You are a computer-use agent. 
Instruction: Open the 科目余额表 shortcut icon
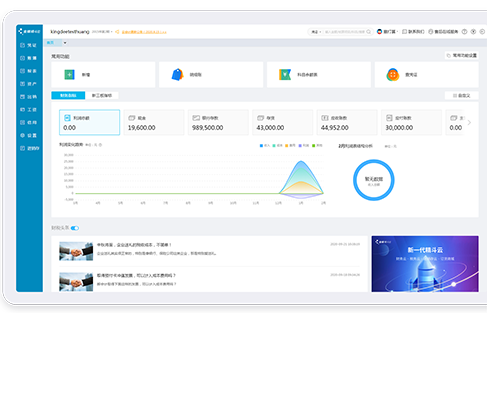click(285, 75)
